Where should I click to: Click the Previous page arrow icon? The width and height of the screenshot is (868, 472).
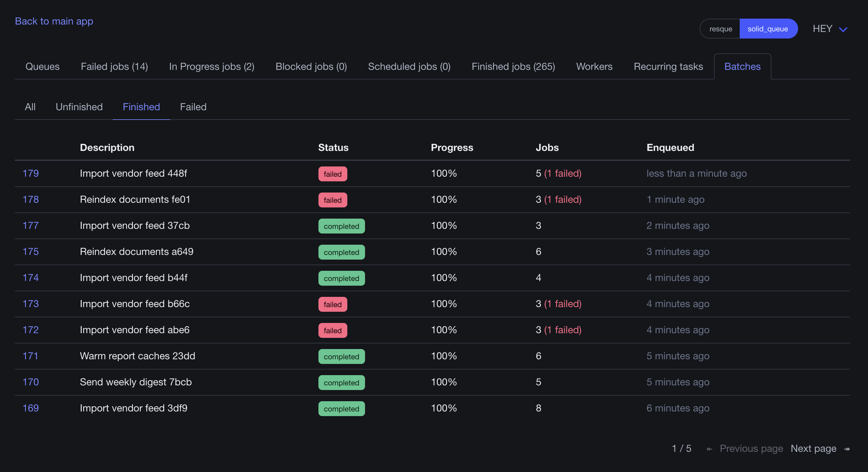[709, 449]
